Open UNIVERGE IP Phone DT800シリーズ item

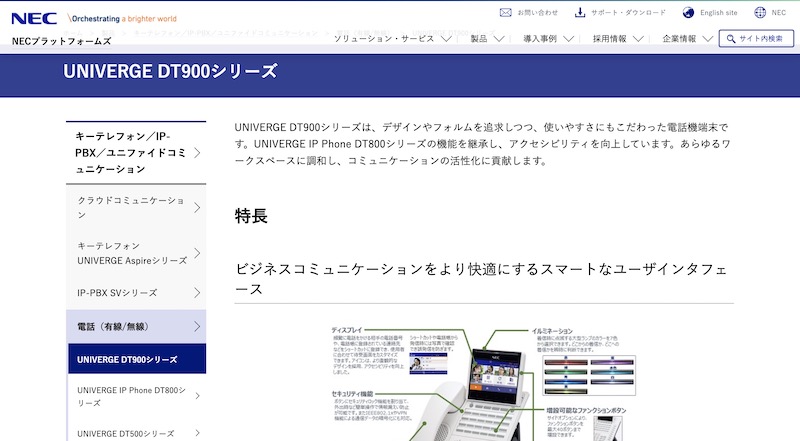tap(137, 396)
